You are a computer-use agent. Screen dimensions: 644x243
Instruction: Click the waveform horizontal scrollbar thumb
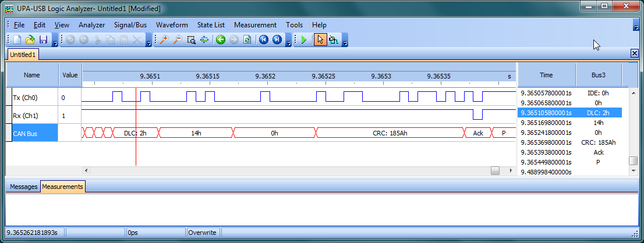(496, 170)
